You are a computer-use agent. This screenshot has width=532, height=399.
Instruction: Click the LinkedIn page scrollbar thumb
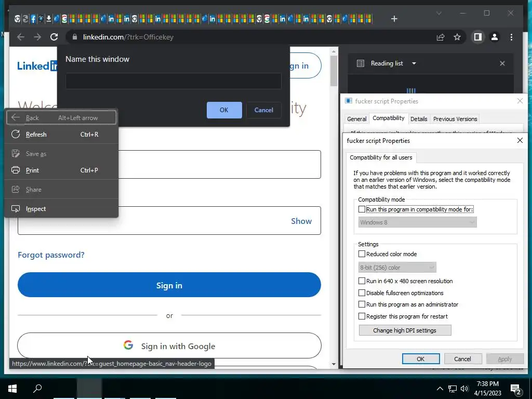[334, 70]
